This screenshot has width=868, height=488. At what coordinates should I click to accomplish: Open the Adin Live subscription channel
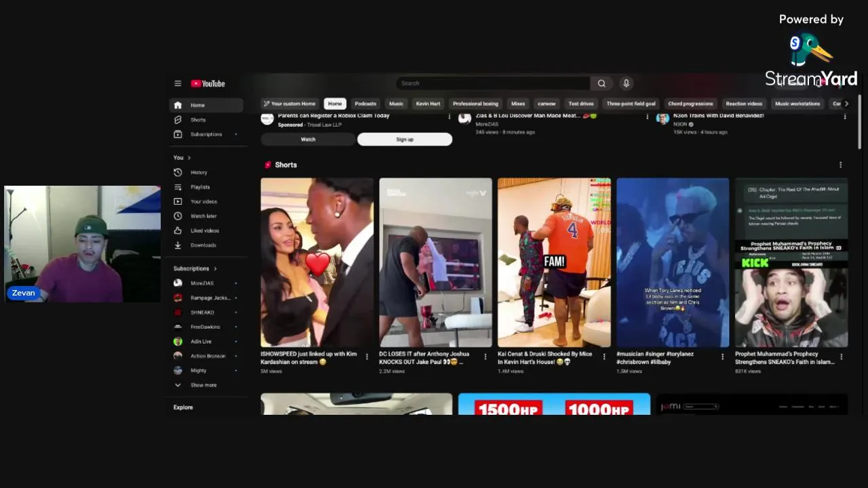click(206, 342)
